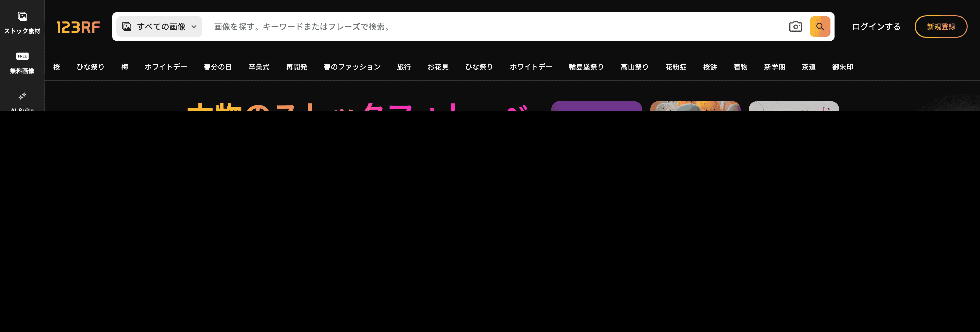Click the purple thumbnail card
Screen dimensions: 980x332
pos(596,106)
